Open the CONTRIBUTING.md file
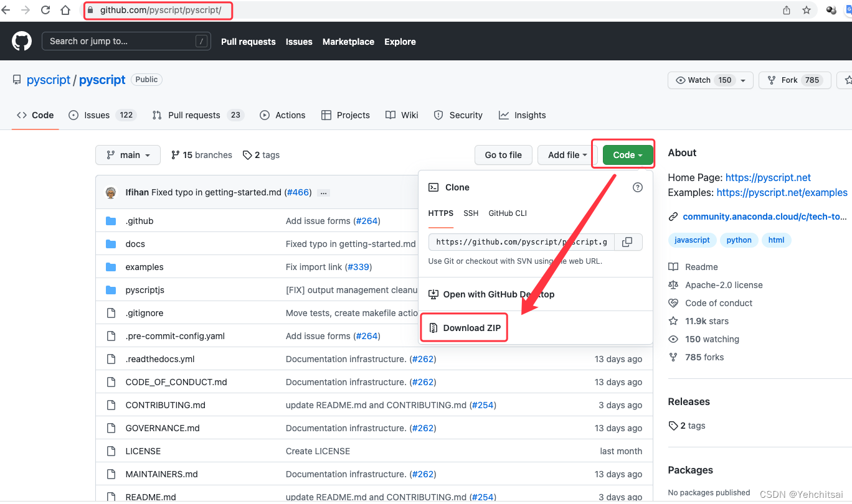This screenshot has height=504, width=852. point(166,405)
